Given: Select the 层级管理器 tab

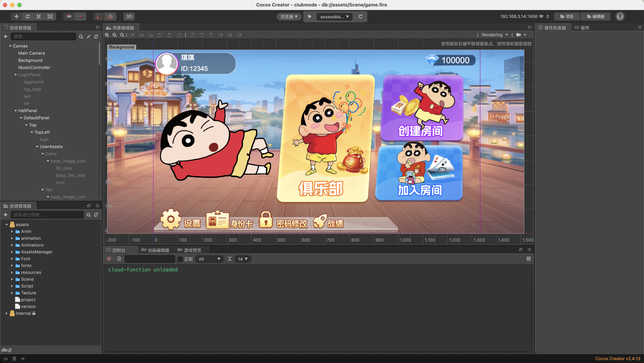Looking at the screenshot, I should (18, 27).
